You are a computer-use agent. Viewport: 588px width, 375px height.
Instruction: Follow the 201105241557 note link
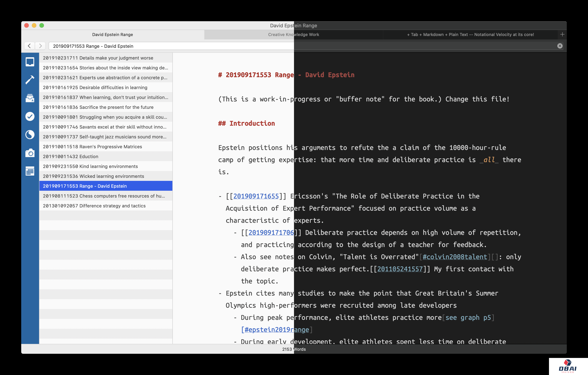(x=400, y=269)
